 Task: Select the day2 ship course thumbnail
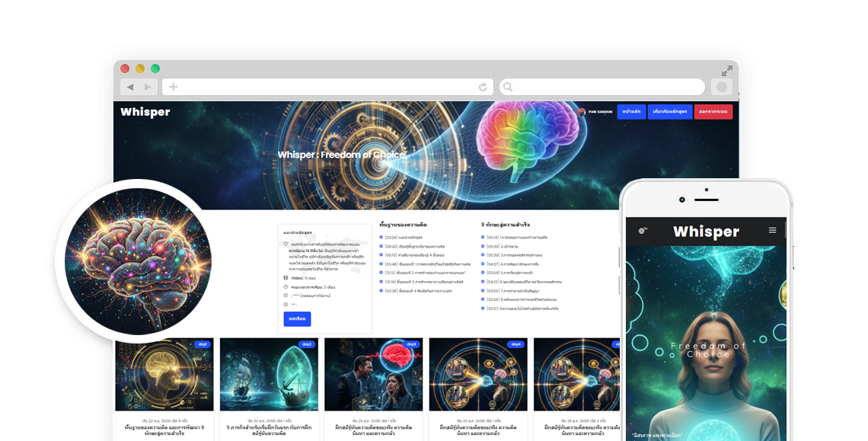(x=269, y=375)
